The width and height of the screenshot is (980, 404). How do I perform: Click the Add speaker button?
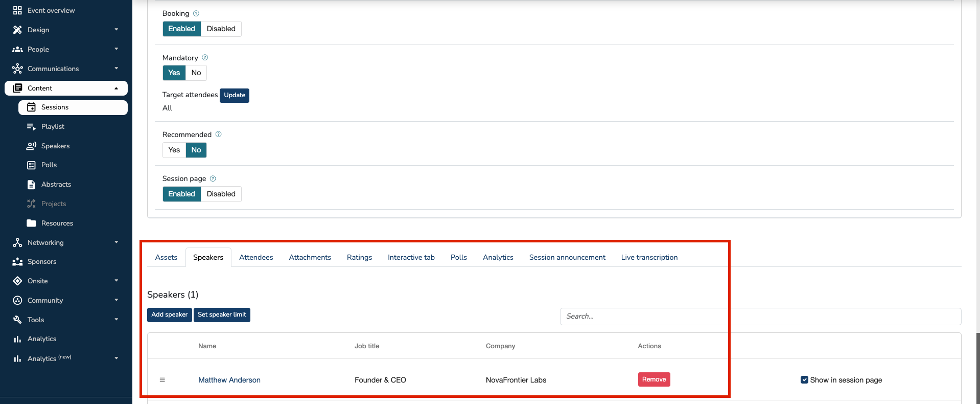(x=169, y=315)
